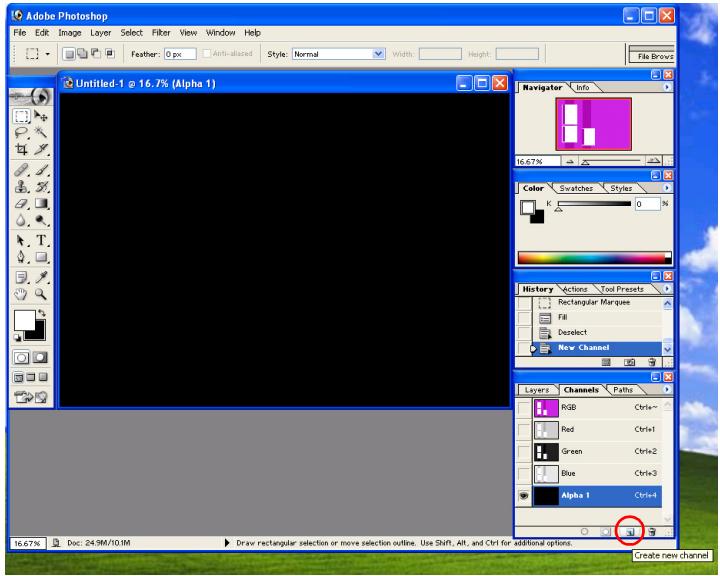This screenshot has width=720, height=576.
Task: Delete current channel with trash icon
Action: coord(652,532)
